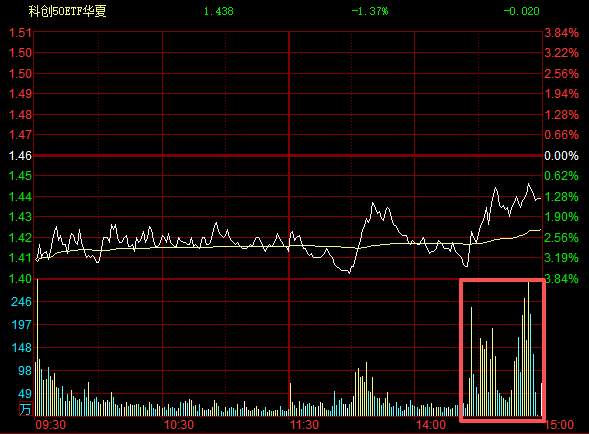Click the price line peak near 15:00
The width and height of the screenshot is (589, 434).
(529, 184)
